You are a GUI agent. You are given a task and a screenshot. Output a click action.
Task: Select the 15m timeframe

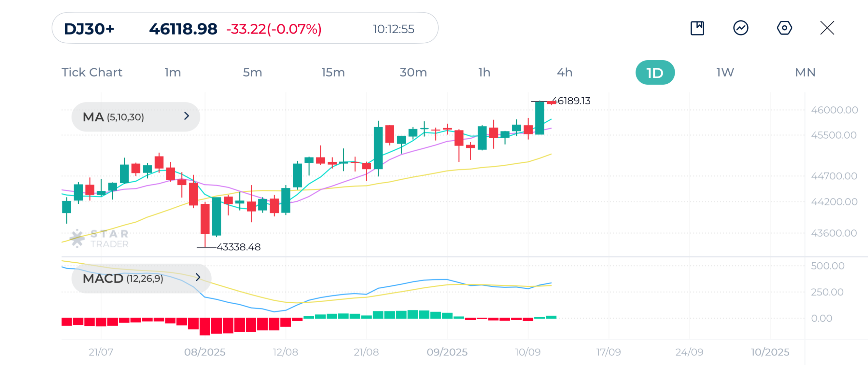333,73
